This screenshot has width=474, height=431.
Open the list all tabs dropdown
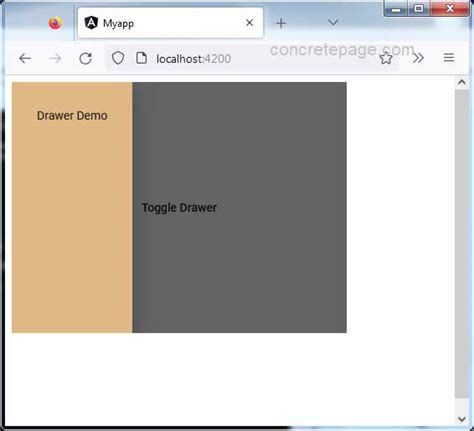[333, 22]
